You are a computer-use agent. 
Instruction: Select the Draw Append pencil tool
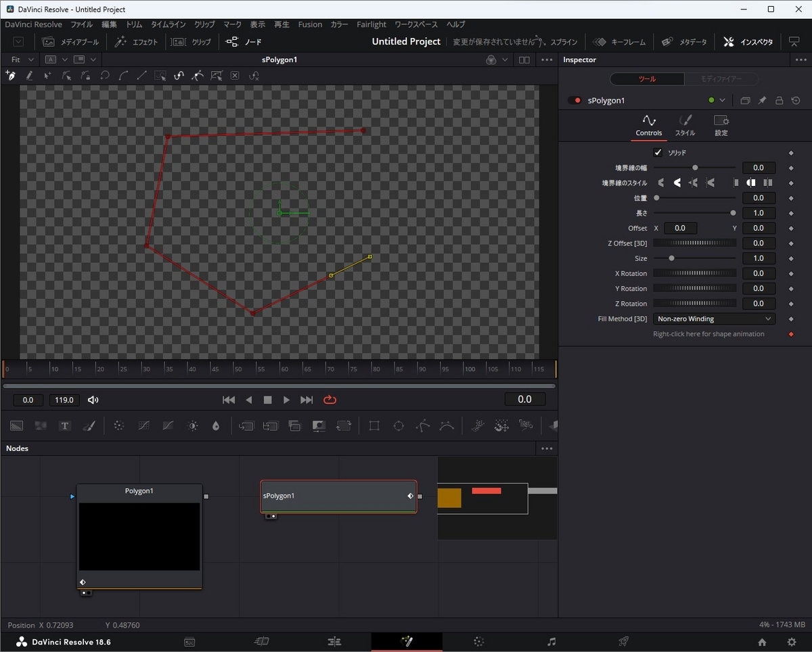pos(29,76)
